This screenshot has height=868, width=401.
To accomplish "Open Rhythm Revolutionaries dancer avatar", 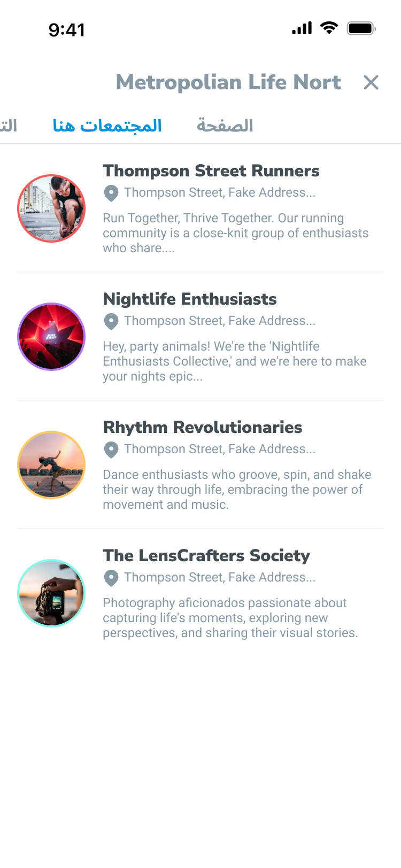I will [x=51, y=465].
